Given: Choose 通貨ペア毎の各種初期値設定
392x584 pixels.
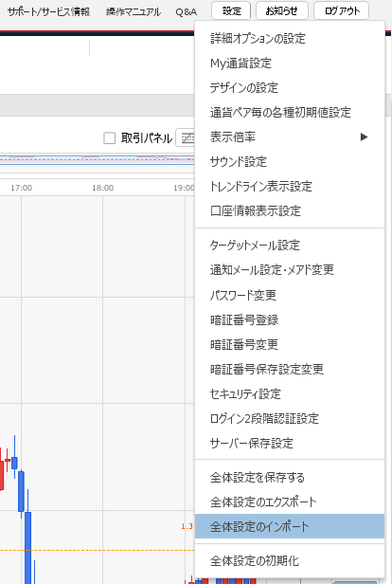Looking at the screenshot, I should point(290,112).
